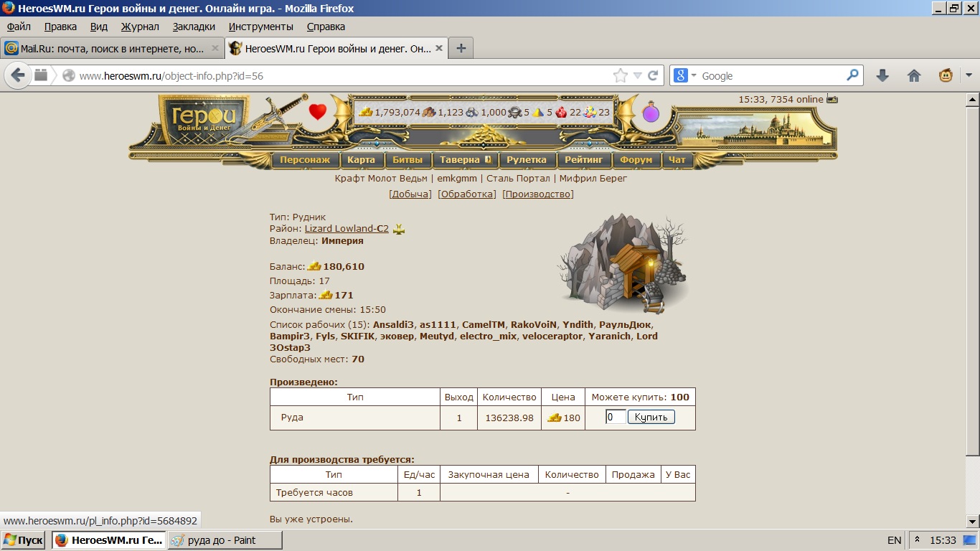Open the Downloads arrow icon in Firefox toolbar
The height and width of the screenshot is (551, 980).
point(882,75)
